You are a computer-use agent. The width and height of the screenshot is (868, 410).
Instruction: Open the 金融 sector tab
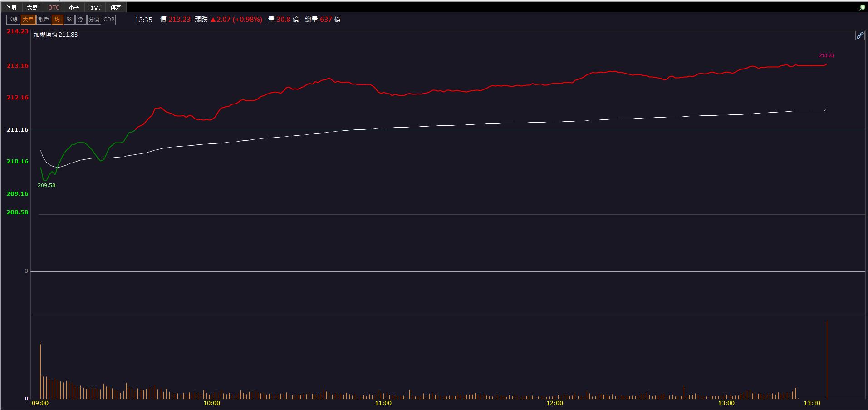pyautogui.click(x=95, y=8)
